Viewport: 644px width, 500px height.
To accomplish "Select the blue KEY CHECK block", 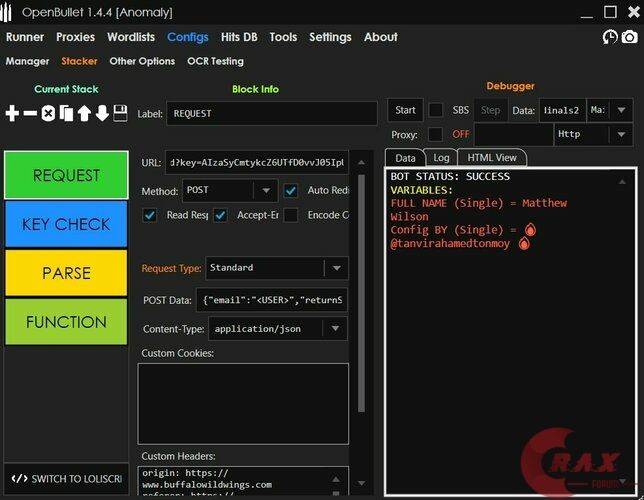I will [66, 224].
